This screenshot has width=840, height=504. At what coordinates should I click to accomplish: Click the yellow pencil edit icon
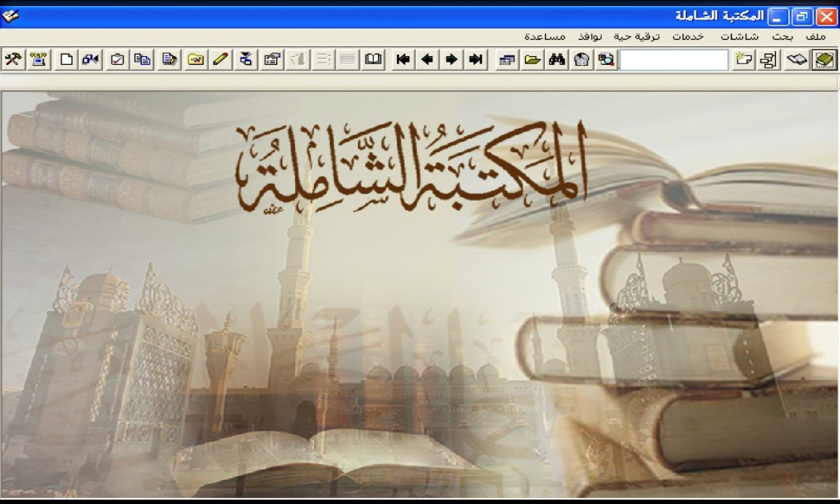click(220, 60)
